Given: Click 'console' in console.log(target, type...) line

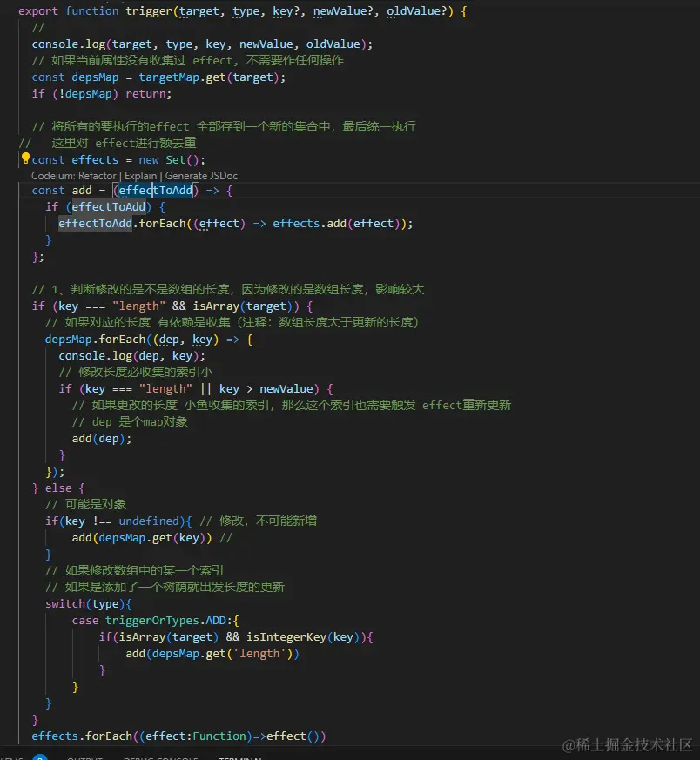Looking at the screenshot, I should click(x=55, y=44).
